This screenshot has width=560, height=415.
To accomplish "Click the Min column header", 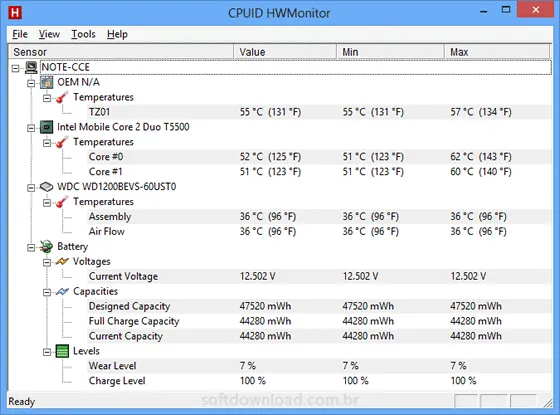I will tap(390, 52).
